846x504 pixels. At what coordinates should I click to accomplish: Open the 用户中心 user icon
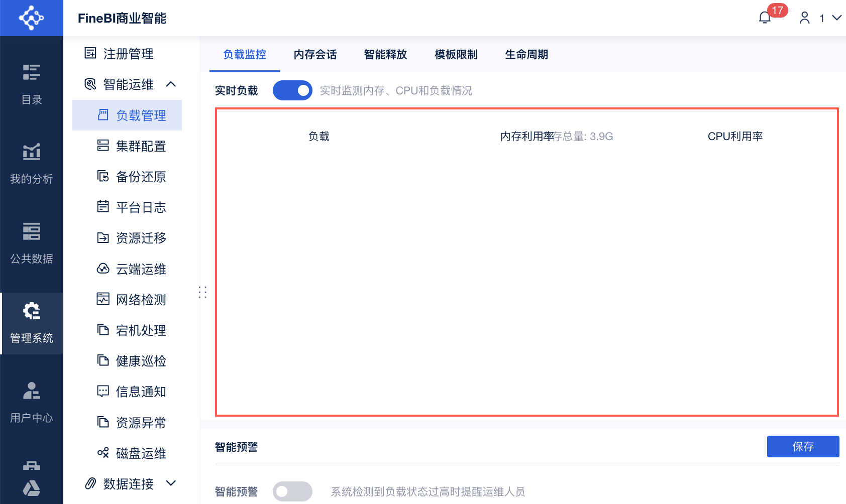click(32, 391)
